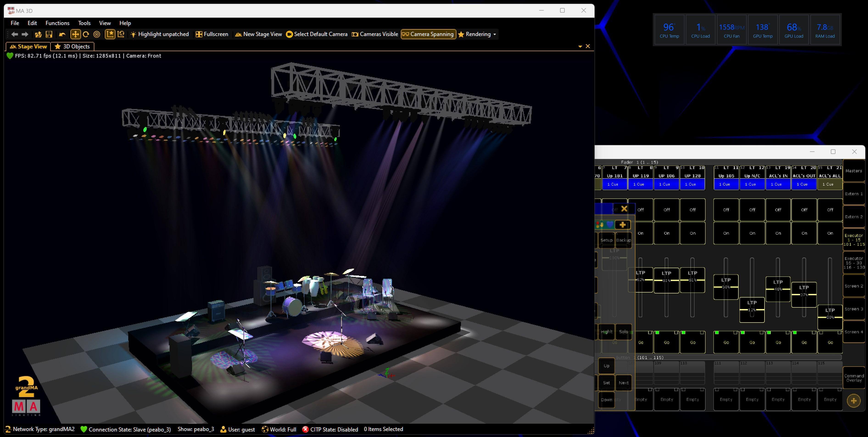Click the Up N/C fader handle
The image size is (868, 437).
(x=752, y=309)
